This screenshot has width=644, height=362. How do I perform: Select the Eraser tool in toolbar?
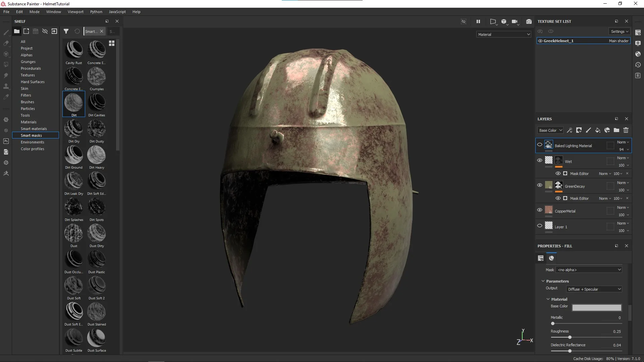tap(6, 43)
